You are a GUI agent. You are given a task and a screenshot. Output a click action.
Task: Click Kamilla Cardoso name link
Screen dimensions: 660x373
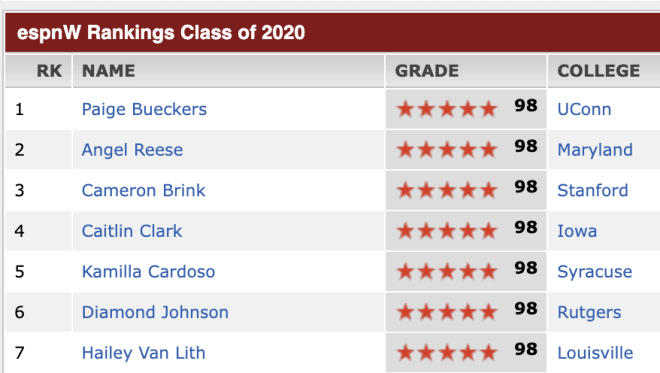(x=148, y=272)
